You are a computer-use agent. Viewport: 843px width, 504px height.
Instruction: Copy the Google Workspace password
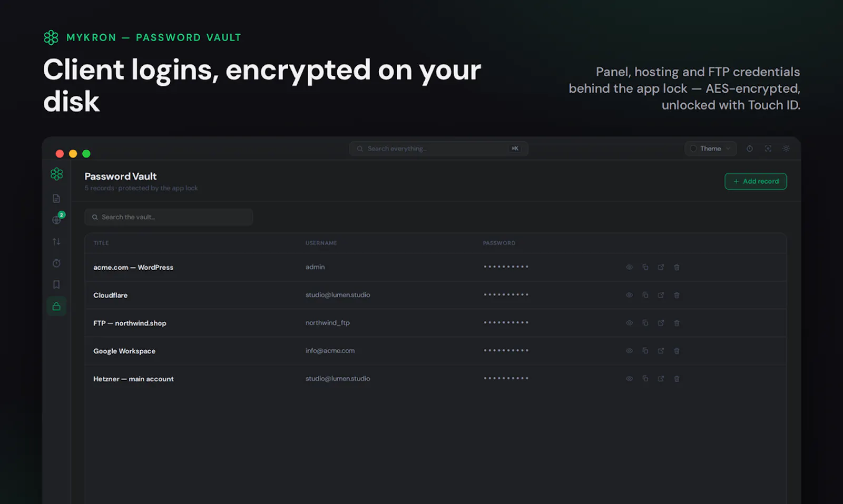point(645,351)
